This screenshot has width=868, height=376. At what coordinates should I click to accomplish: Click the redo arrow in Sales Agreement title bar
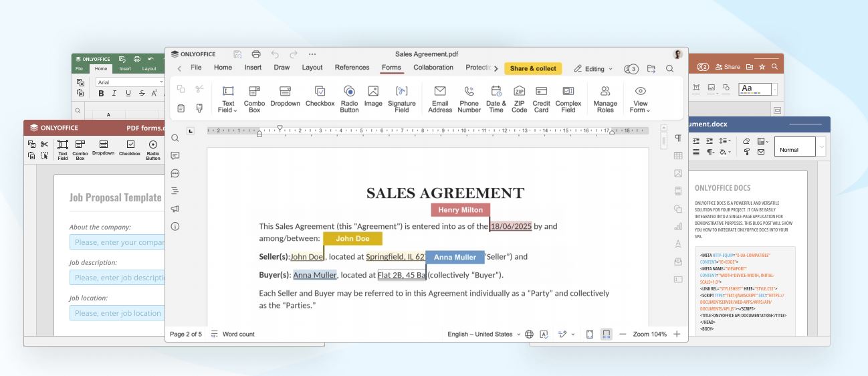(x=294, y=54)
